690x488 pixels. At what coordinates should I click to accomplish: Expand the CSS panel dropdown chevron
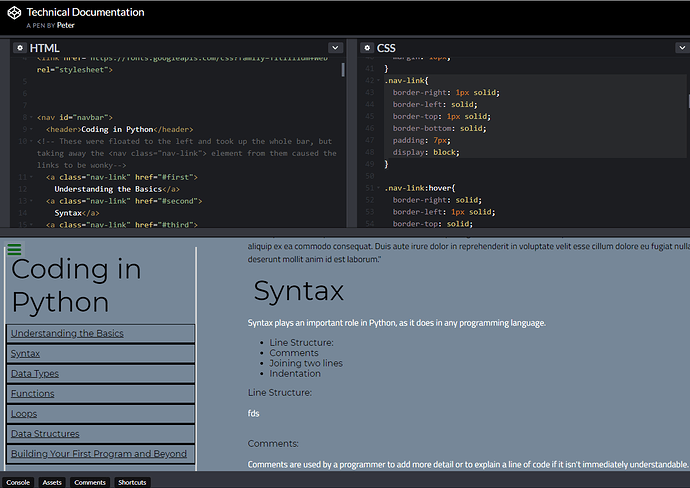(x=682, y=48)
